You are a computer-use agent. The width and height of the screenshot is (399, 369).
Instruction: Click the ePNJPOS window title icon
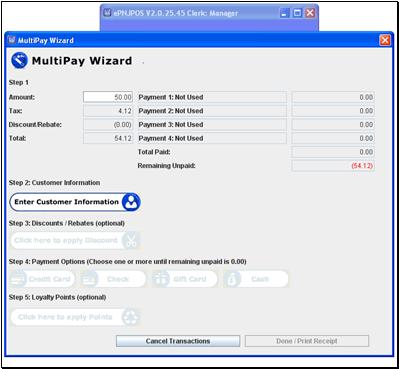107,13
